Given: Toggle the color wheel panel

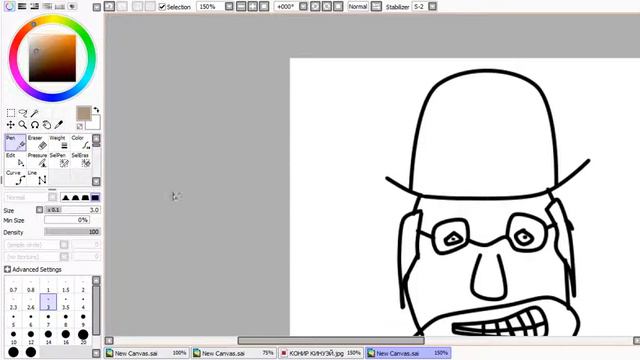Looking at the screenshot, I should [10, 6].
